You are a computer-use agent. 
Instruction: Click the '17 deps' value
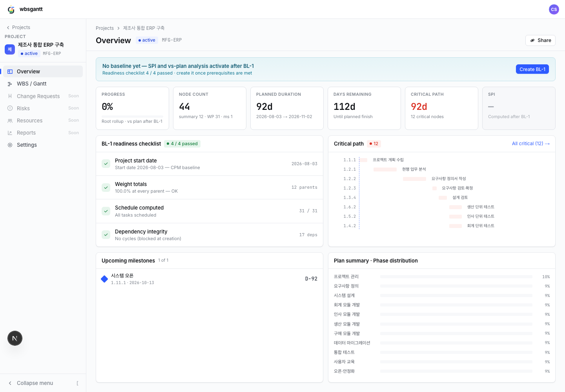(x=308, y=235)
